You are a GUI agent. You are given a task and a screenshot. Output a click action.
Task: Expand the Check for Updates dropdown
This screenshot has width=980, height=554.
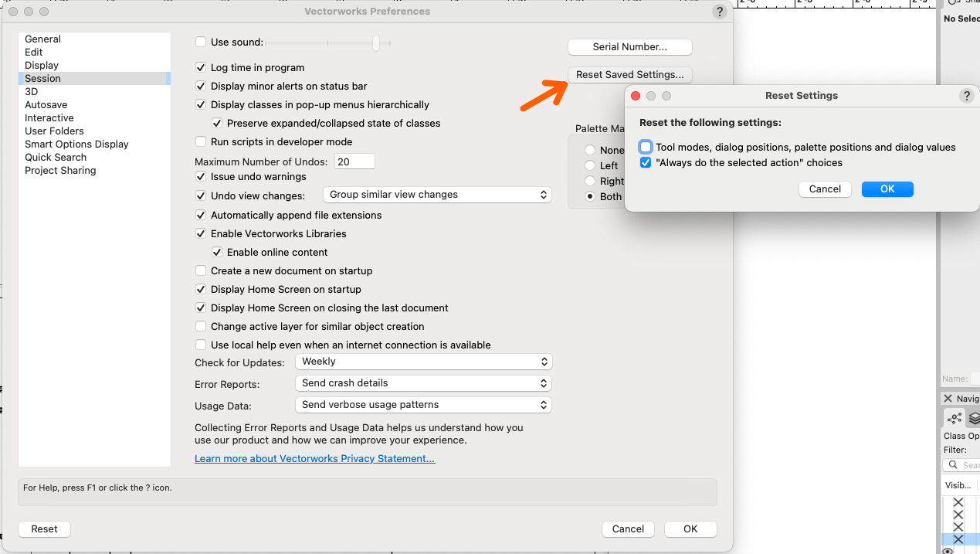(x=422, y=362)
